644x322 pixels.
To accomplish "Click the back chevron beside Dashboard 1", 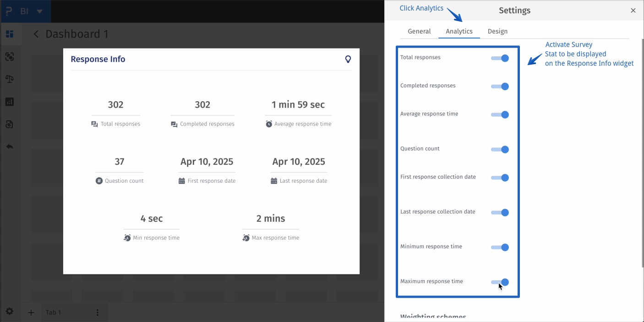I will [36, 34].
